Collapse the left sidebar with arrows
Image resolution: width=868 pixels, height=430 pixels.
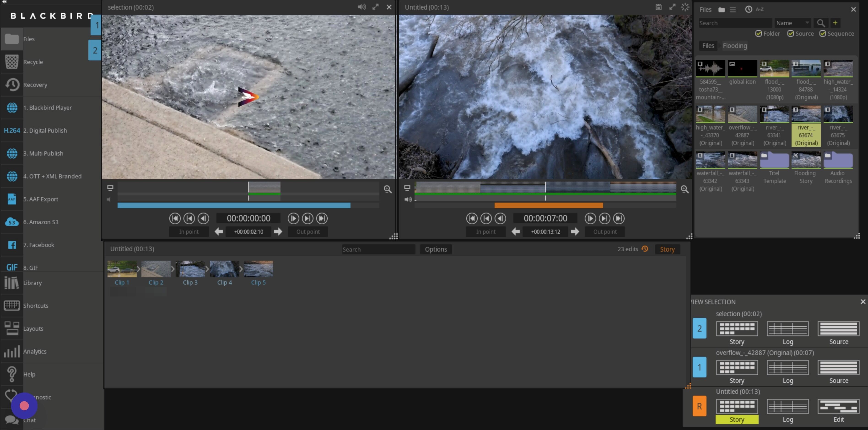pyautogui.click(x=4, y=2)
